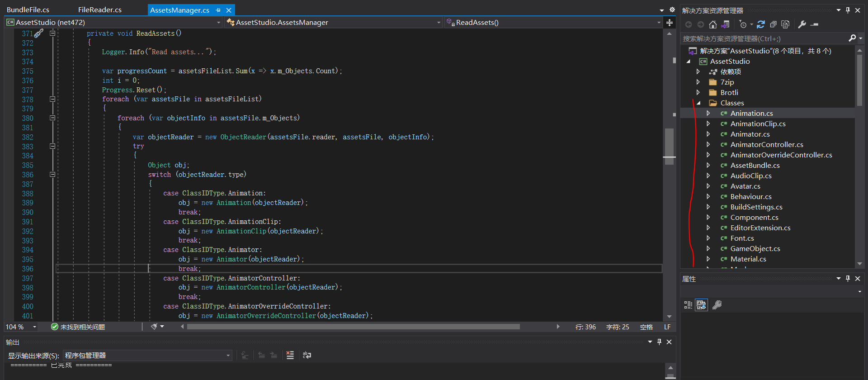The width and height of the screenshot is (868, 380).
Task: Open the output source dropdown
Action: pos(228,356)
